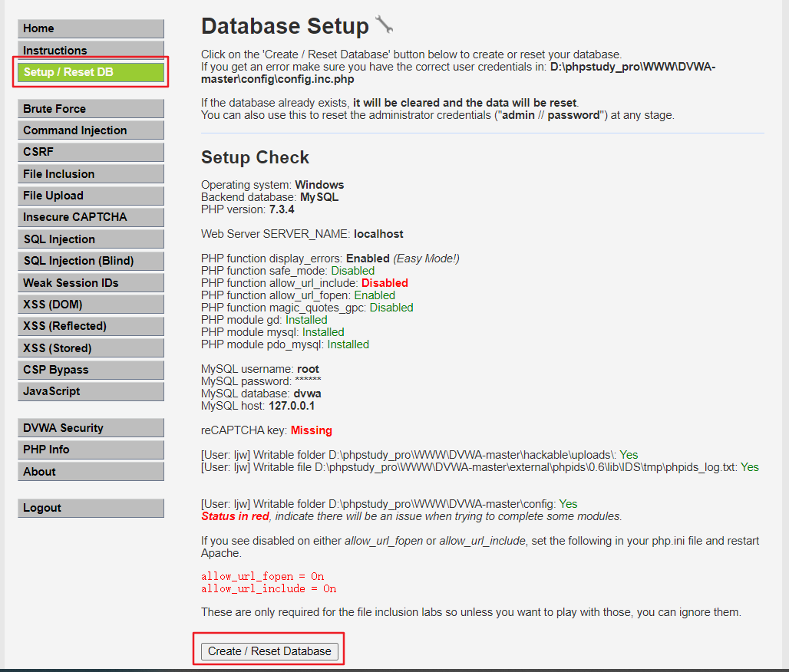
Task: Select Setup / Reset DB in sidebar
Action: (x=91, y=72)
